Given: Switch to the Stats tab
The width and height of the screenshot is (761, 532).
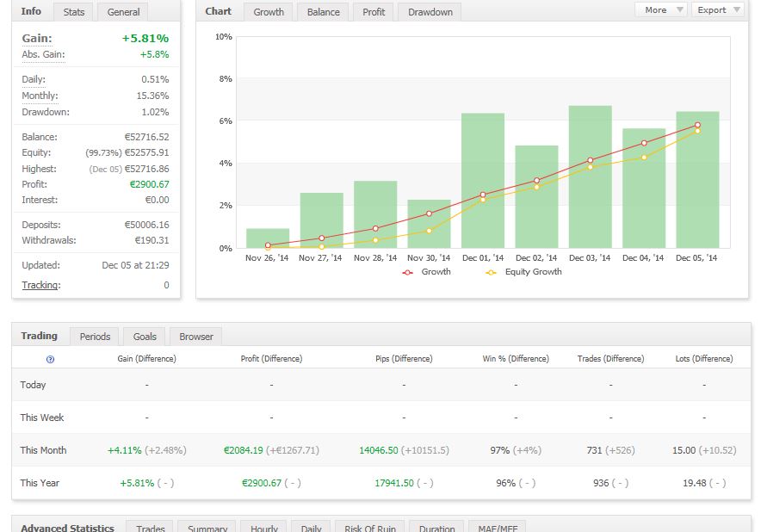Looking at the screenshot, I should click(x=74, y=12).
